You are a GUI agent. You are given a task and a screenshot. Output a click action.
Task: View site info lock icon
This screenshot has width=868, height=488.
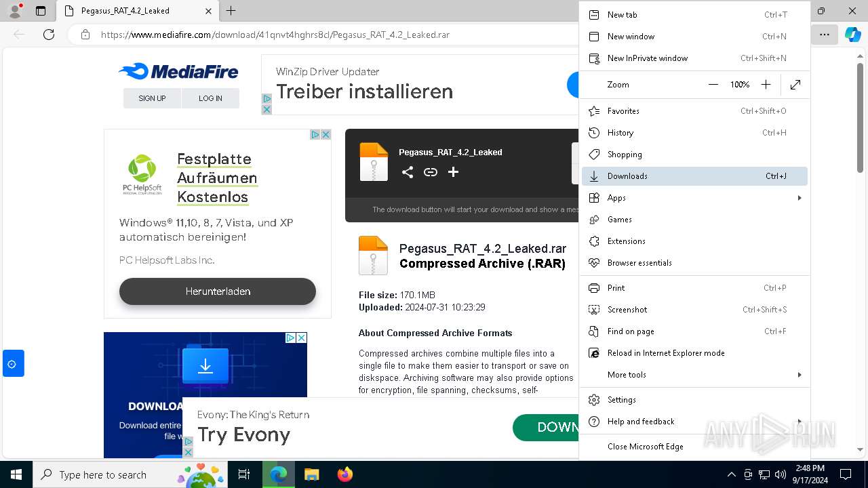tap(85, 35)
